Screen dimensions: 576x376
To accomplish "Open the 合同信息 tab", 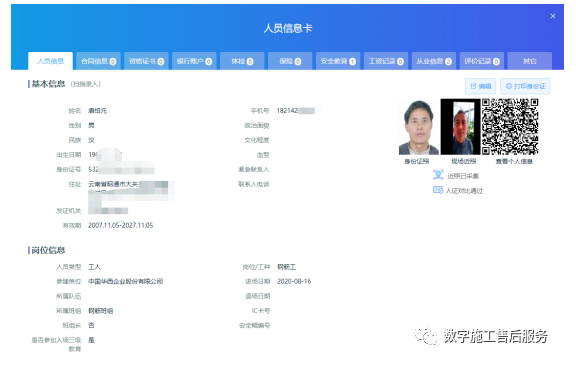I will (x=98, y=61).
